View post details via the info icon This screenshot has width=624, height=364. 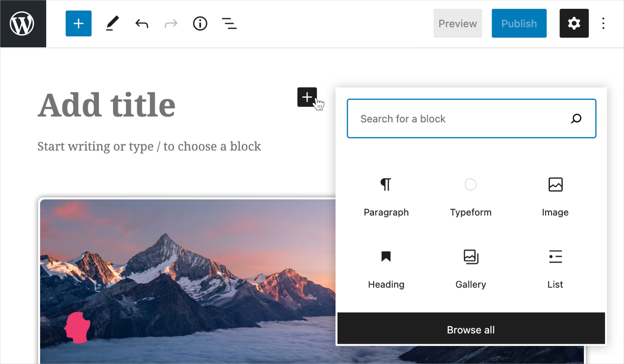[200, 23]
